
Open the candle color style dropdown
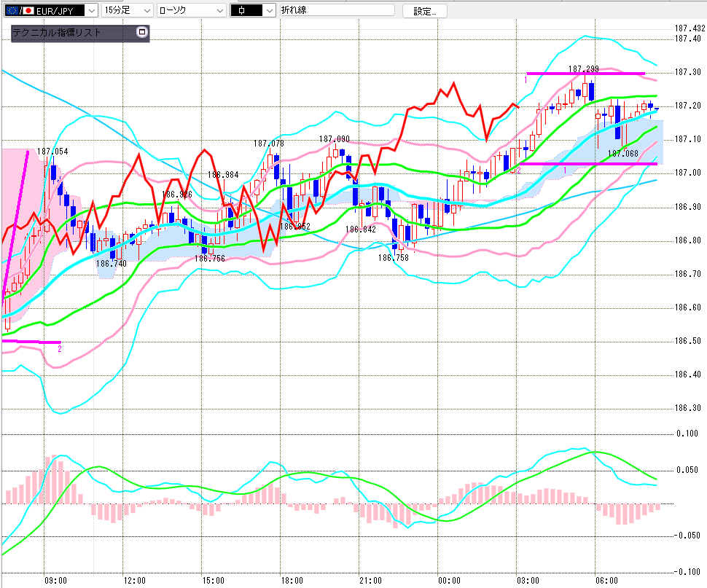pos(269,10)
